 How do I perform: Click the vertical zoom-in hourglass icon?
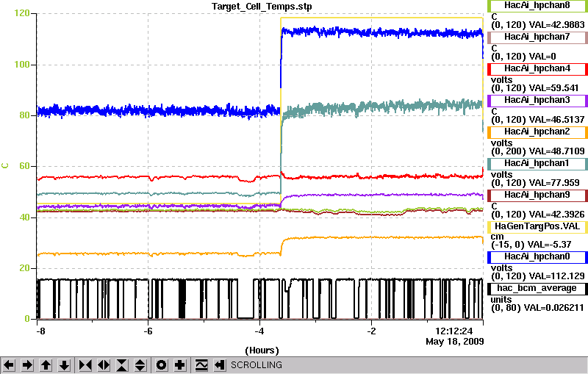point(122,365)
